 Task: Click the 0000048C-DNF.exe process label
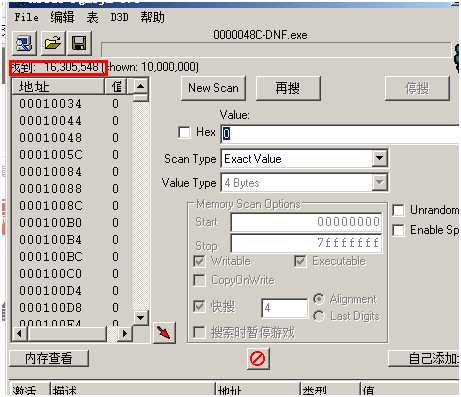pyautogui.click(x=260, y=35)
